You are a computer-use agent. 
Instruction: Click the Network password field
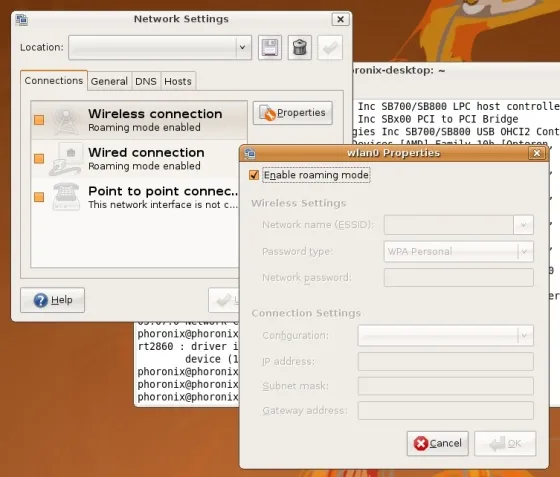[x=459, y=278]
